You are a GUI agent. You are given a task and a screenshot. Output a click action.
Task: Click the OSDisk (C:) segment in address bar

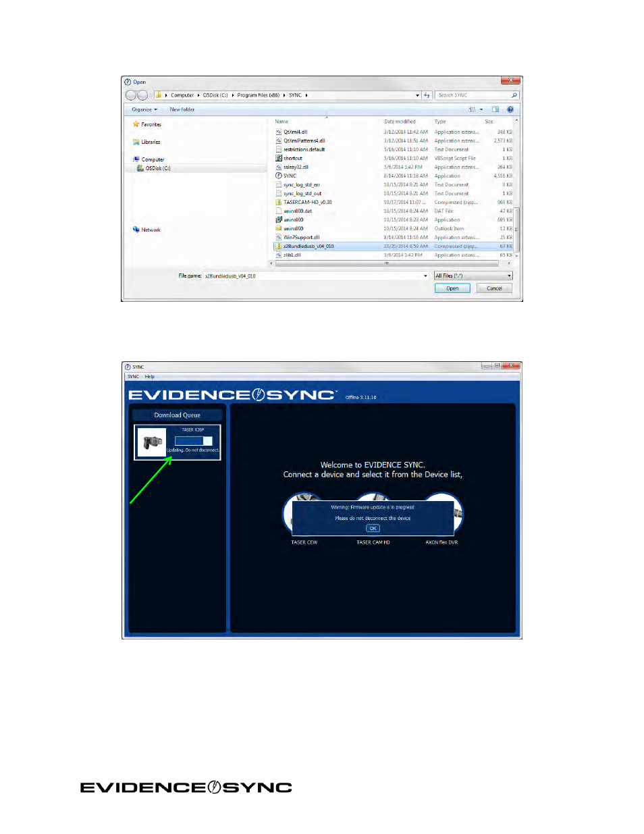pos(215,95)
